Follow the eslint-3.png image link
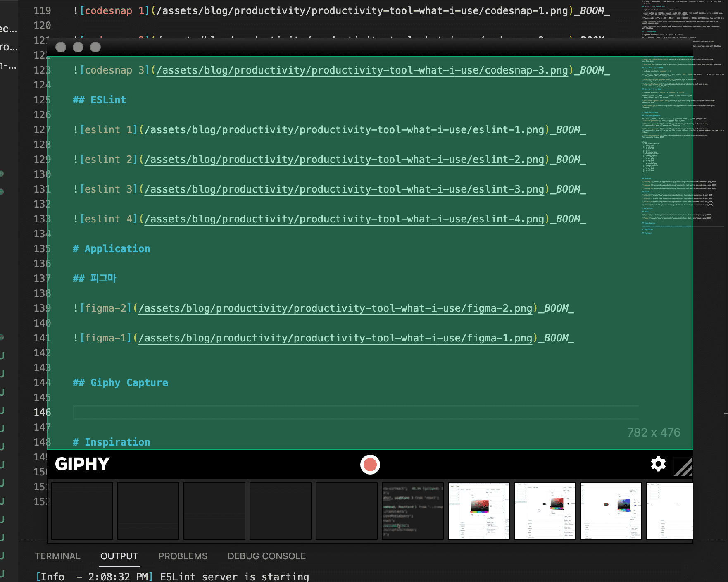Viewport: 728px width, 582px height. tap(345, 189)
